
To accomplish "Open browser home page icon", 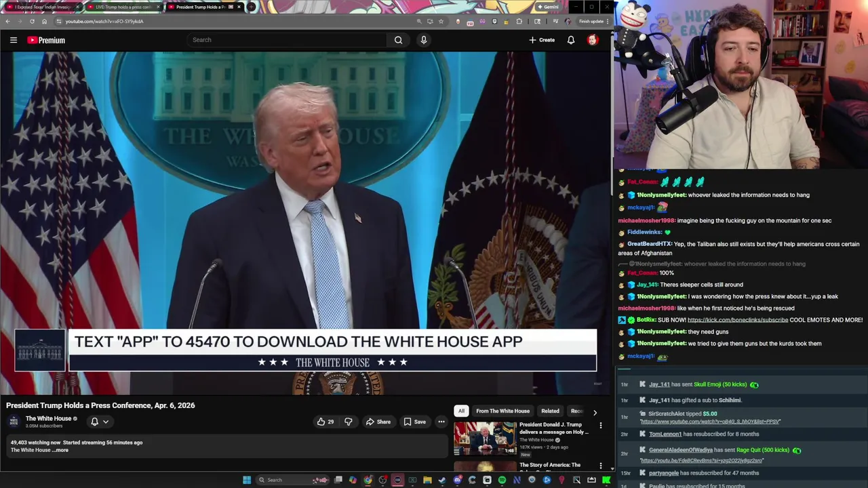I will point(45,21).
